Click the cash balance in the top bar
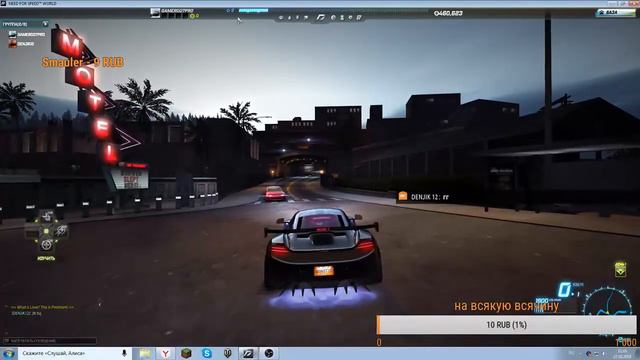This screenshot has width=640, height=360. [x=448, y=13]
